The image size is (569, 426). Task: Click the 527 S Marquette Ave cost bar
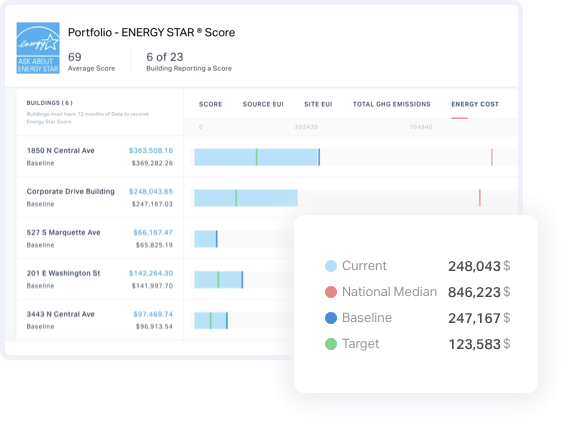206,239
